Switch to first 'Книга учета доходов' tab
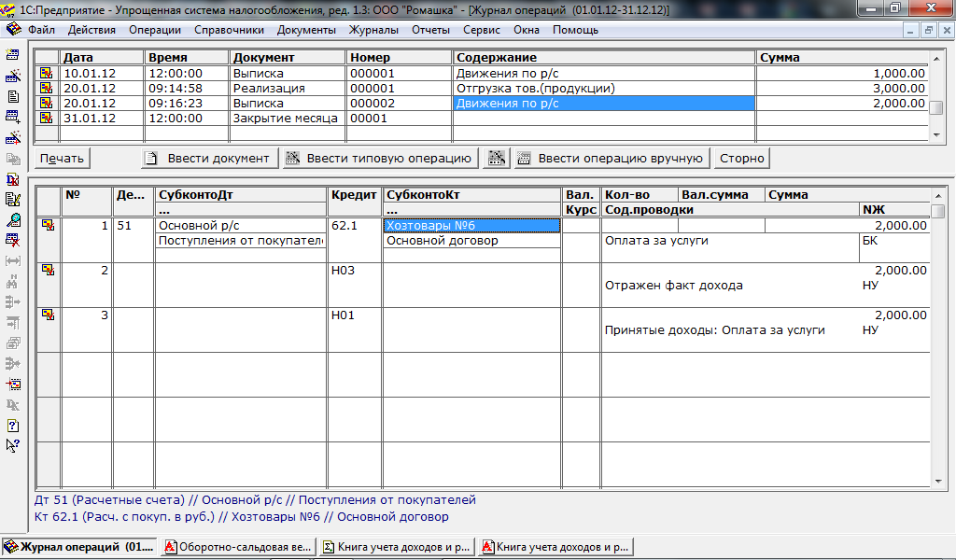Image resolution: width=956 pixels, height=560 pixels. (397, 547)
